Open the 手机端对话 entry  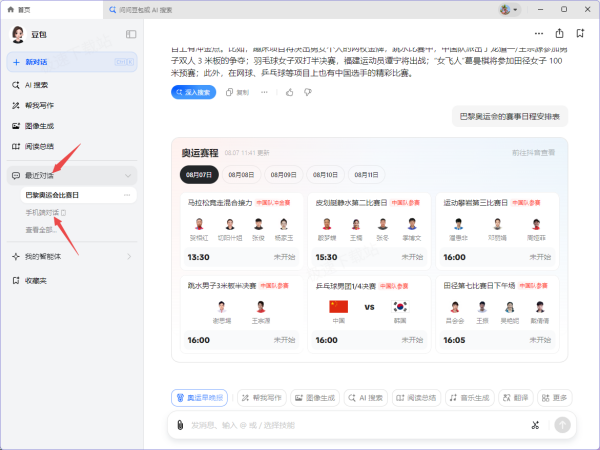(46, 213)
